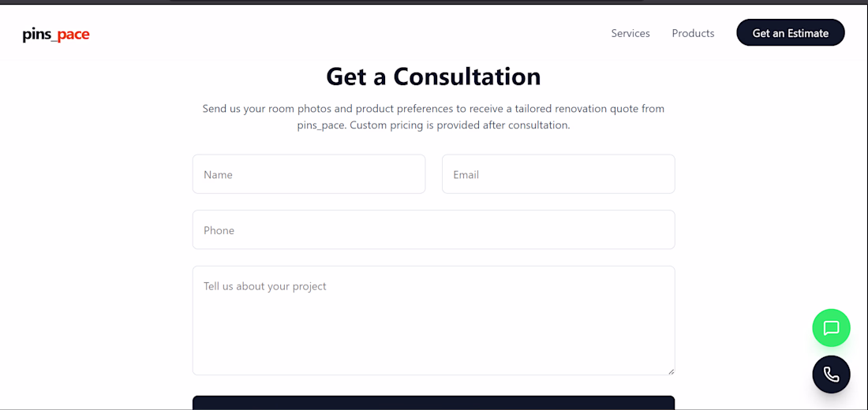Image resolution: width=868 pixels, height=410 pixels.
Task: Focus the Email input field
Action: pyautogui.click(x=559, y=174)
